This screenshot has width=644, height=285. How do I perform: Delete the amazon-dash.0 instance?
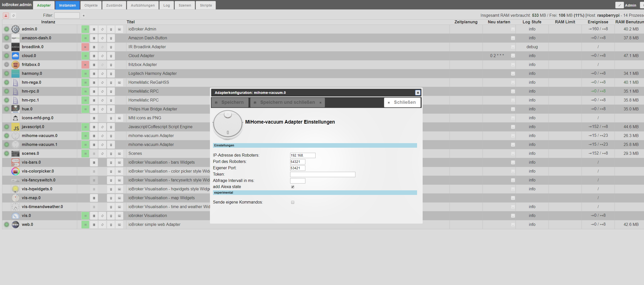pos(111,38)
